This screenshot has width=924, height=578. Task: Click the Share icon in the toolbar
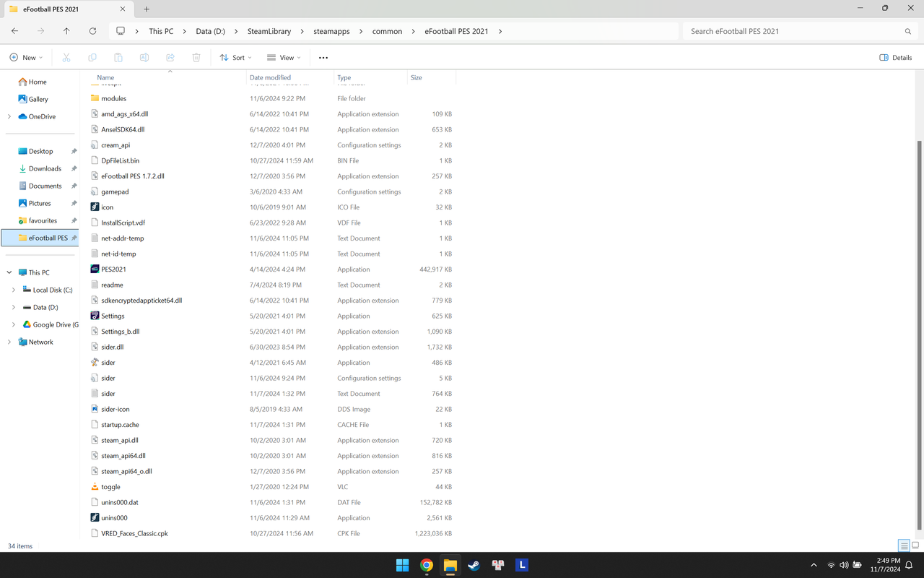coord(170,57)
